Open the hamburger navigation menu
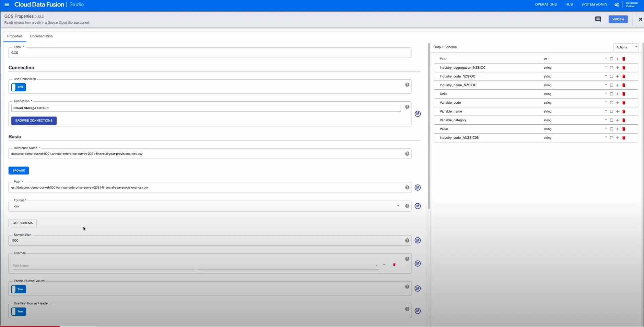The image size is (644, 327). point(7,4)
